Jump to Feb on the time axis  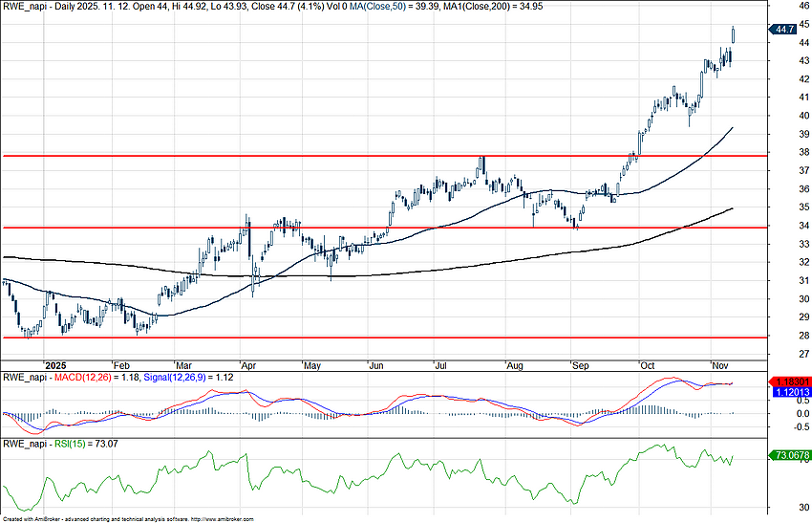coord(121,365)
